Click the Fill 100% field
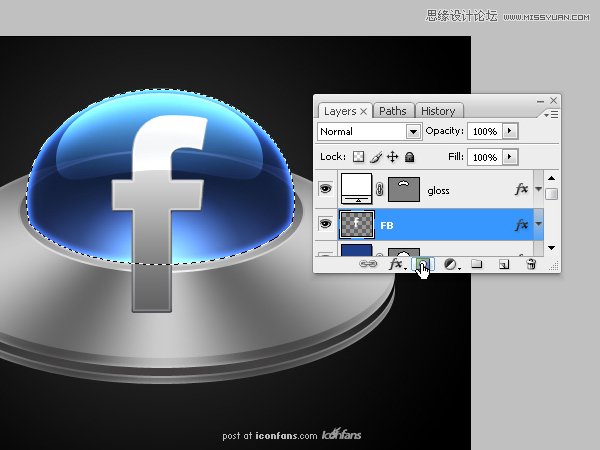 pyautogui.click(x=485, y=157)
